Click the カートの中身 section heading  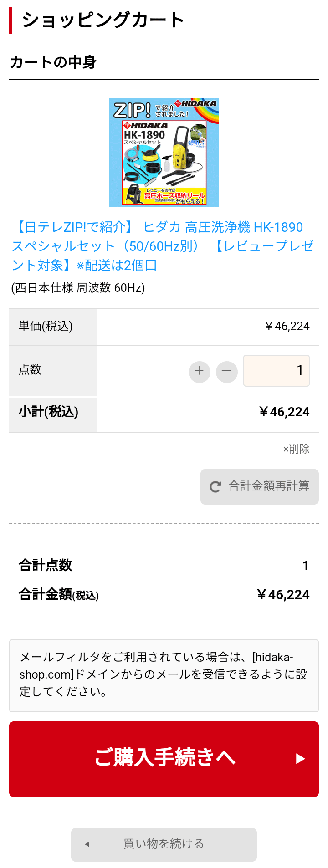pyautogui.click(x=53, y=62)
